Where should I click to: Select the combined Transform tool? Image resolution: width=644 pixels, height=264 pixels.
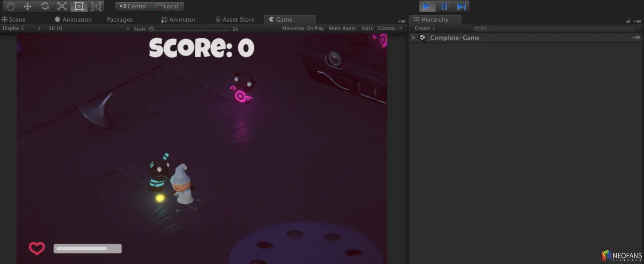point(96,6)
